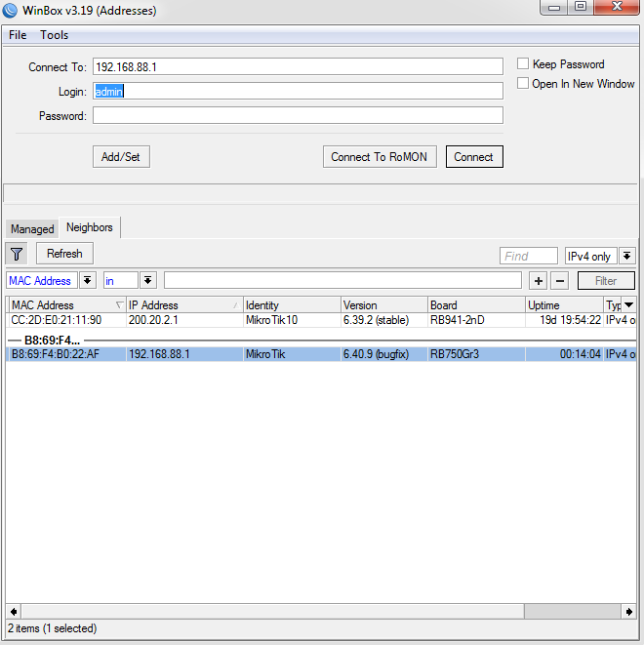
Task: Click version 6.39.2 (stable)
Action: coord(376,320)
